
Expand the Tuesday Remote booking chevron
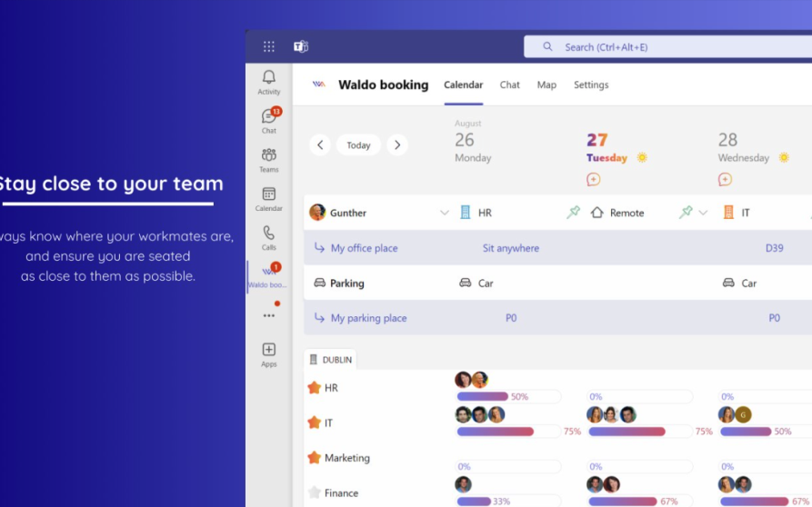pos(703,213)
